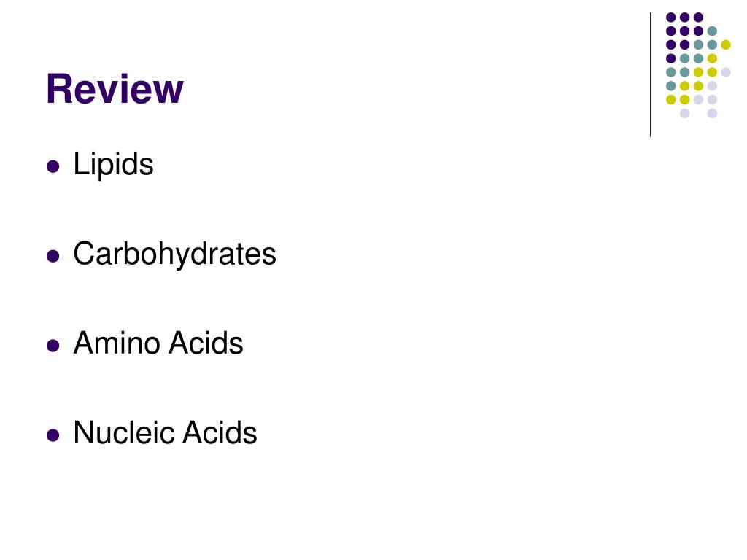Click the Amino Acids text
The image size is (747, 560).
coord(158,343)
